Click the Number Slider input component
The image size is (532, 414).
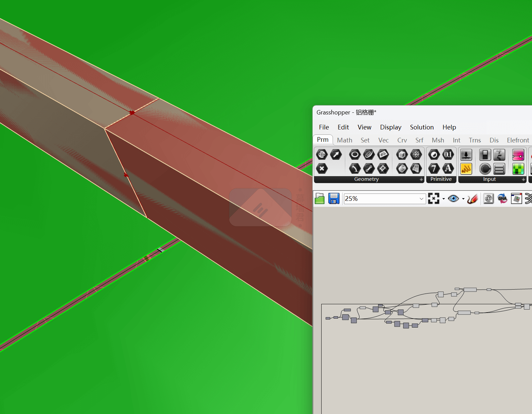[x=466, y=155]
